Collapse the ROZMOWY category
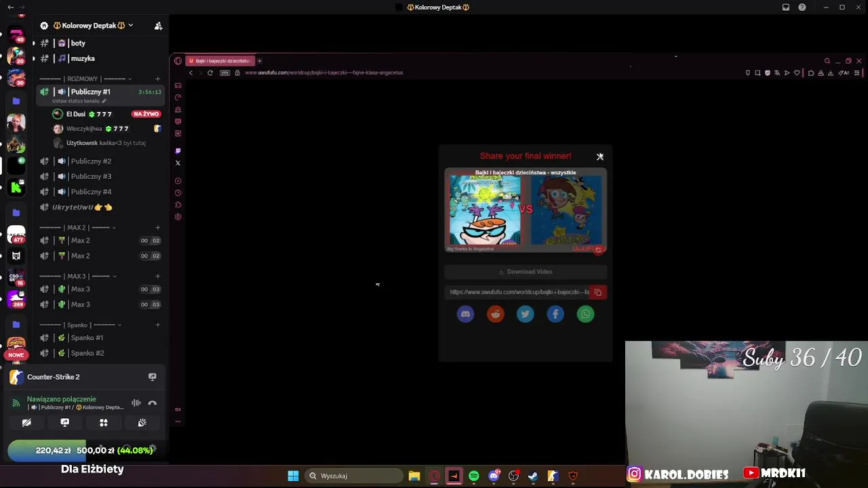This screenshot has height=488, width=868. click(85, 79)
